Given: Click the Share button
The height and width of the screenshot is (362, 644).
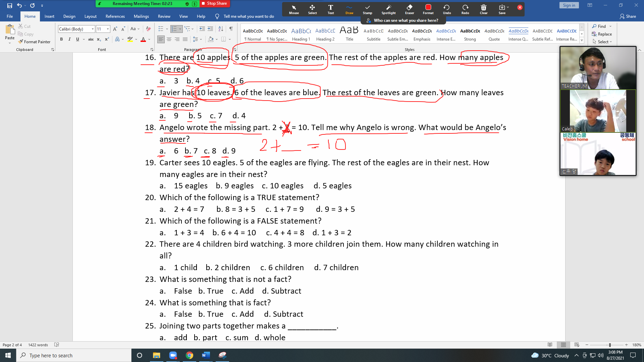Looking at the screenshot, I should point(628,16).
